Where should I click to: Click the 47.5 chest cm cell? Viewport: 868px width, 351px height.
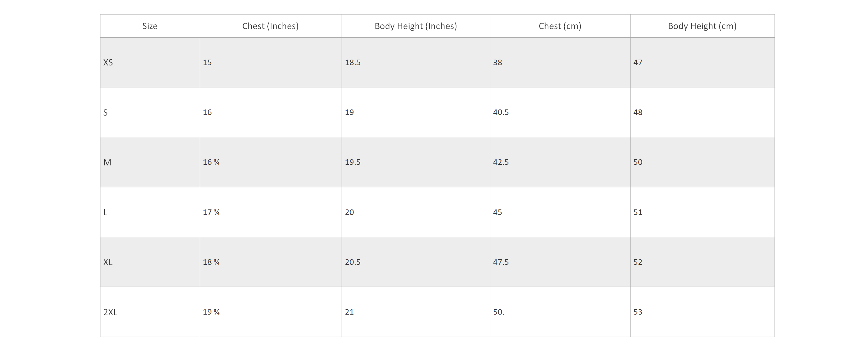pos(560,262)
